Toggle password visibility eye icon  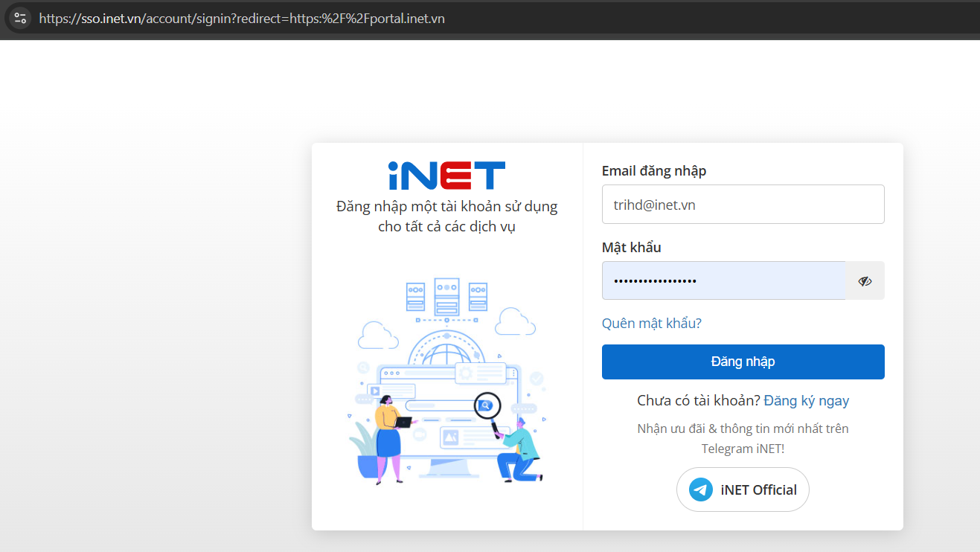click(865, 280)
